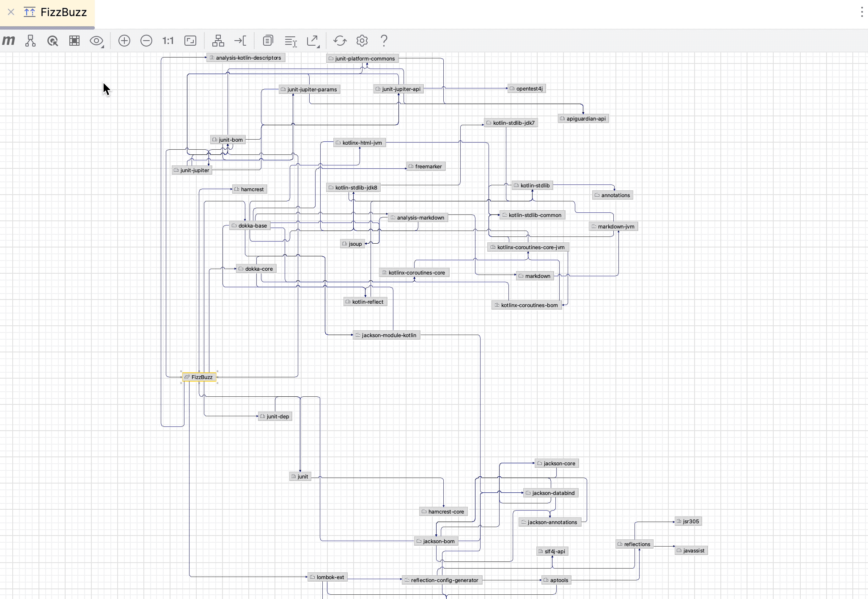The height and width of the screenshot is (599, 868).
Task: Close the FizzBuzz diagram tab
Action: coord(11,12)
